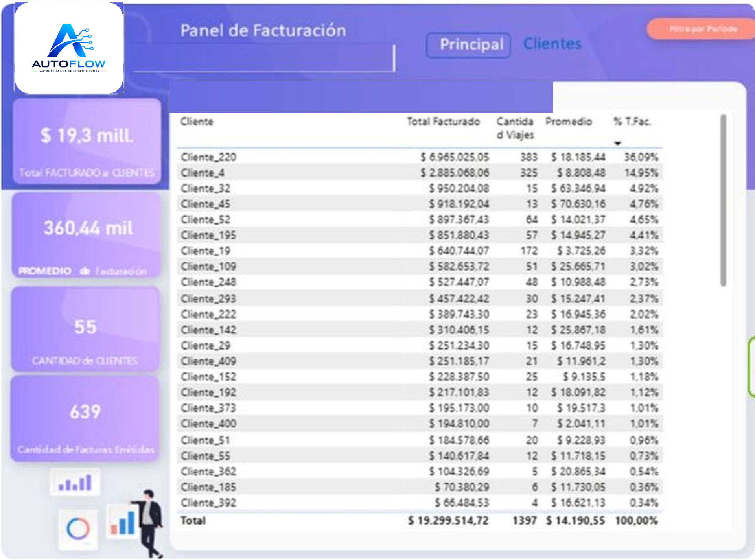Image resolution: width=755 pixels, height=560 pixels.
Task: Select the $ 19,3 mill. total facturado card
Action: pyautogui.click(x=87, y=141)
